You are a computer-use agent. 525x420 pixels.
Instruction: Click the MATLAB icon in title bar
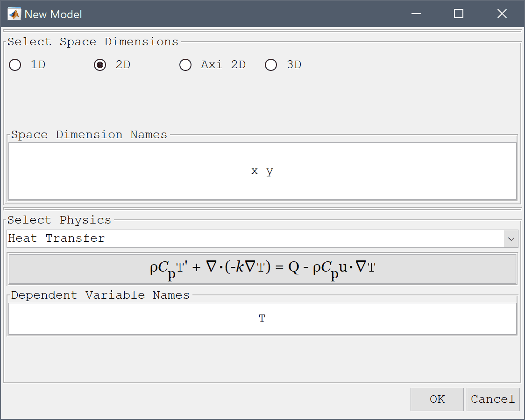point(14,14)
